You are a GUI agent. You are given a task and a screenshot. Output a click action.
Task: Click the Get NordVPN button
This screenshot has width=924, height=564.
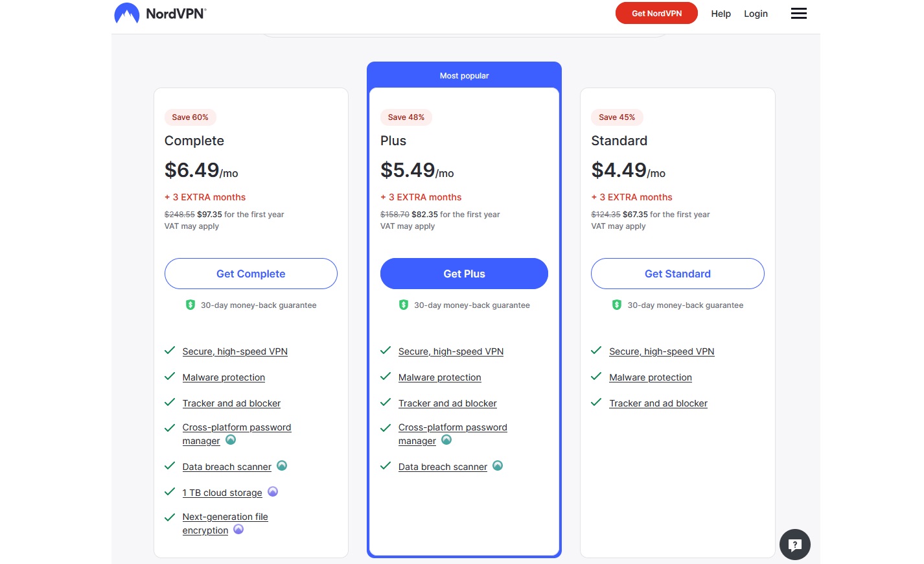(656, 13)
